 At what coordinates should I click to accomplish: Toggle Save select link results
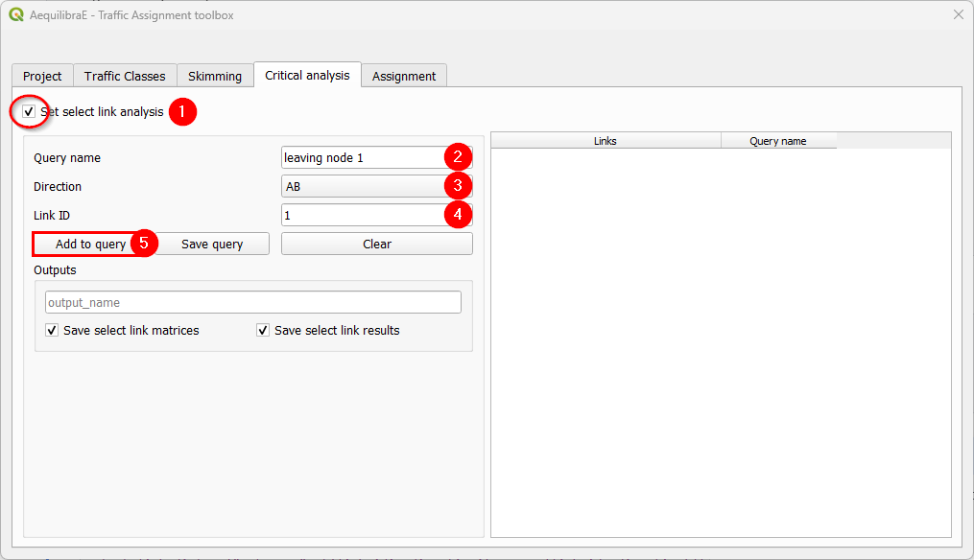click(x=263, y=330)
